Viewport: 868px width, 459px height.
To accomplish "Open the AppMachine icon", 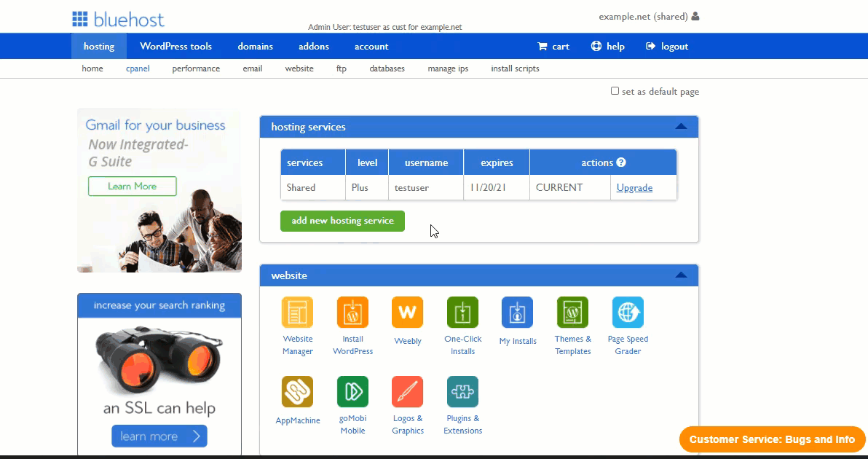I will (x=297, y=391).
